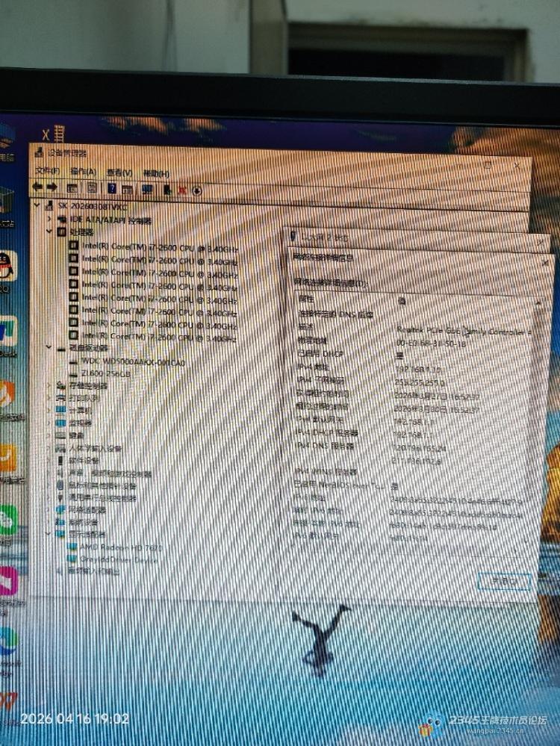Click the Scan for hardware changes monitor icon

pos(147,189)
